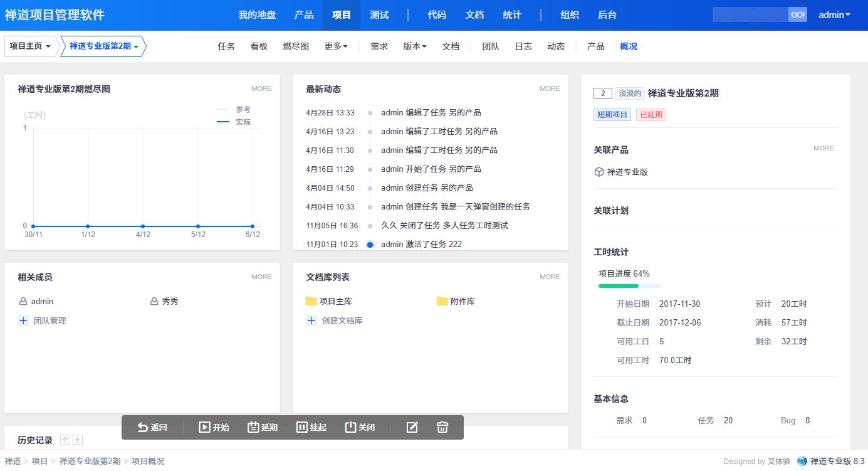Screen dimensions: 868x471
Task: Click the GO! search button
Action: coord(798,15)
